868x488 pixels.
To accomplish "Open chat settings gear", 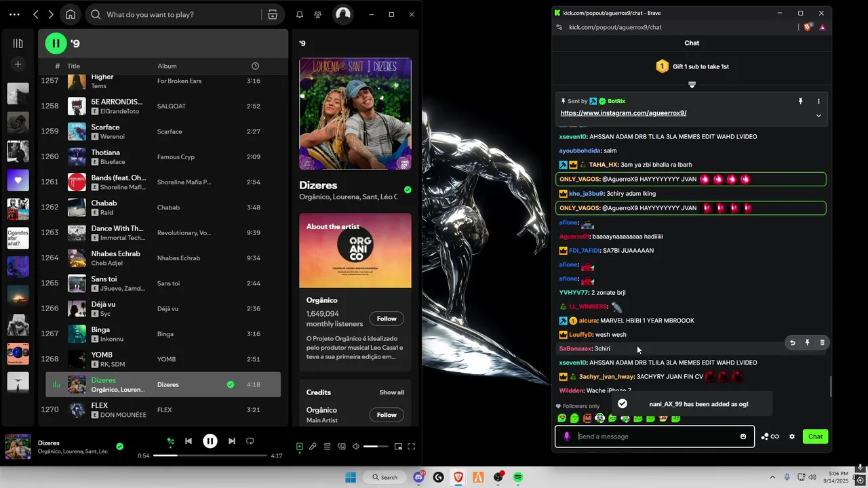I will tap(791, 436).
